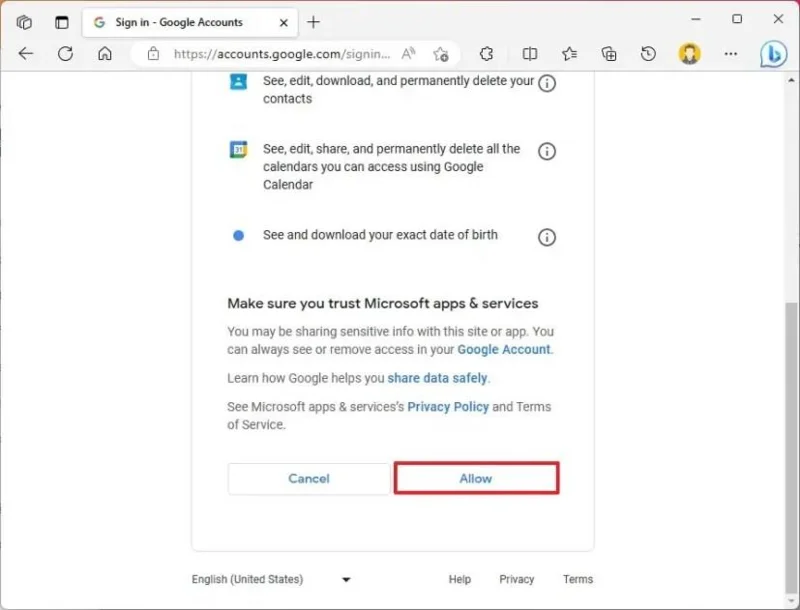Cancel the permission request
This screenshot has width=800, height=610.
(x=309, y=478)
